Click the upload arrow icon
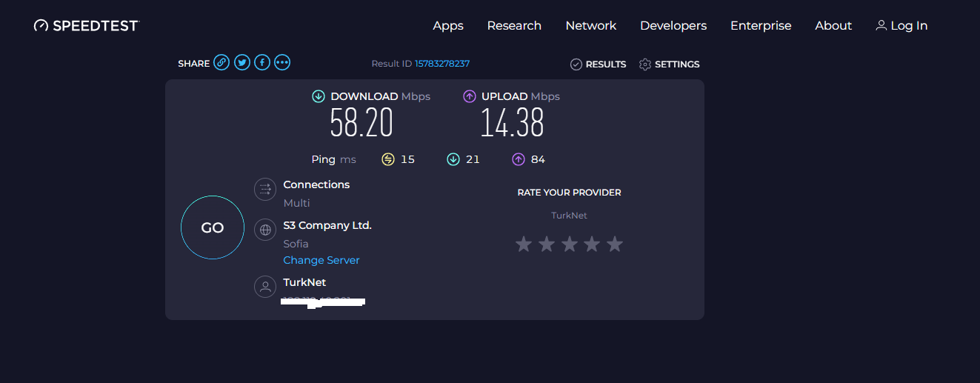The width and height of the screenshot is (980, 383). coord(469,96)
